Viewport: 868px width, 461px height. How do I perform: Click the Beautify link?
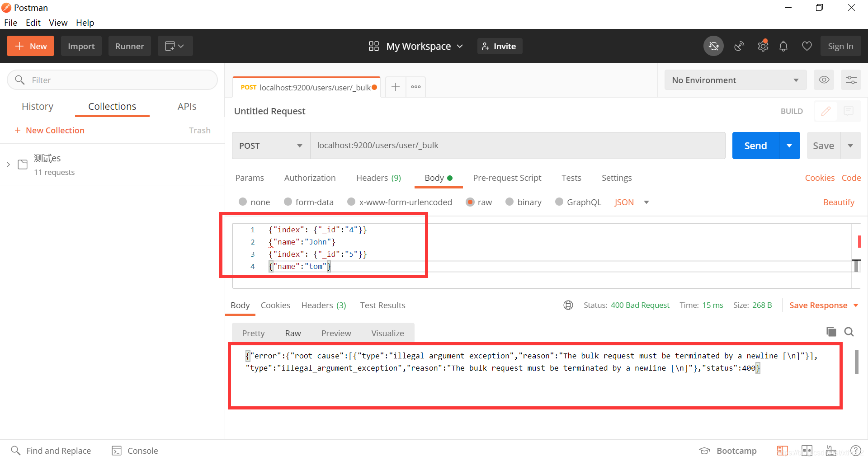click(839, 202)
